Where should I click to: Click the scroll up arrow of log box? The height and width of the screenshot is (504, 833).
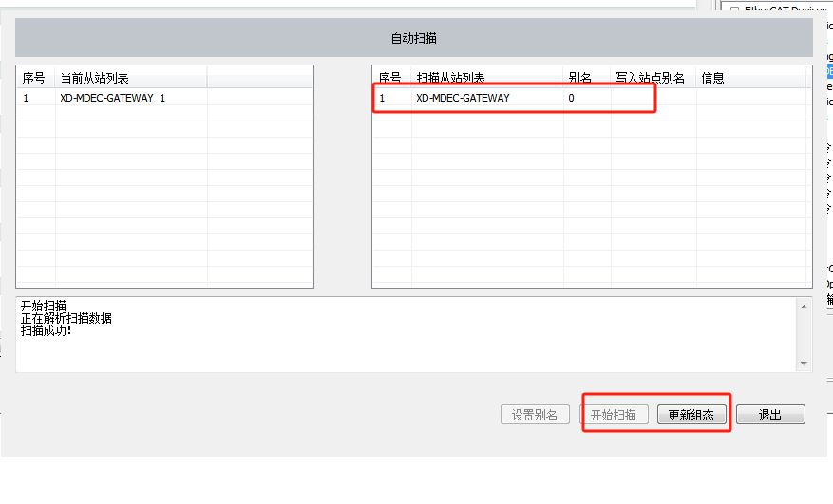[x=804, y=307]
